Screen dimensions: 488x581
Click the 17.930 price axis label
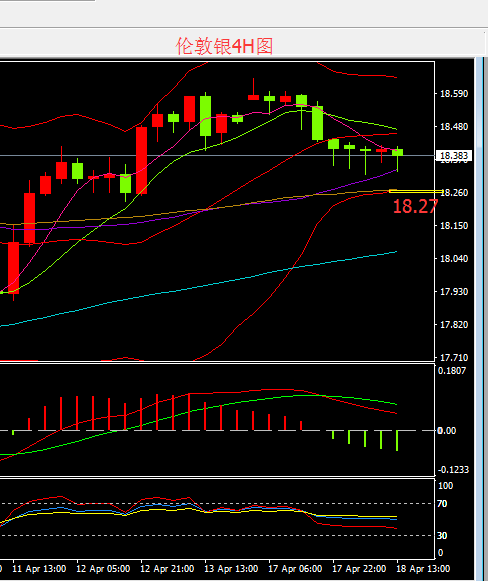[x=454, y=292]
